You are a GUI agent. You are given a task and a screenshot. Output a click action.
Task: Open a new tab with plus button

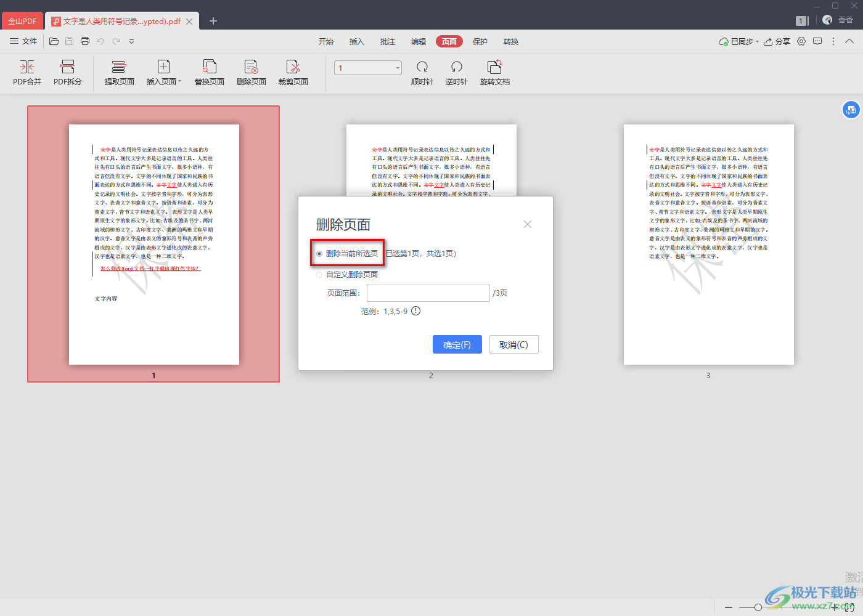(x=213, y=21)
